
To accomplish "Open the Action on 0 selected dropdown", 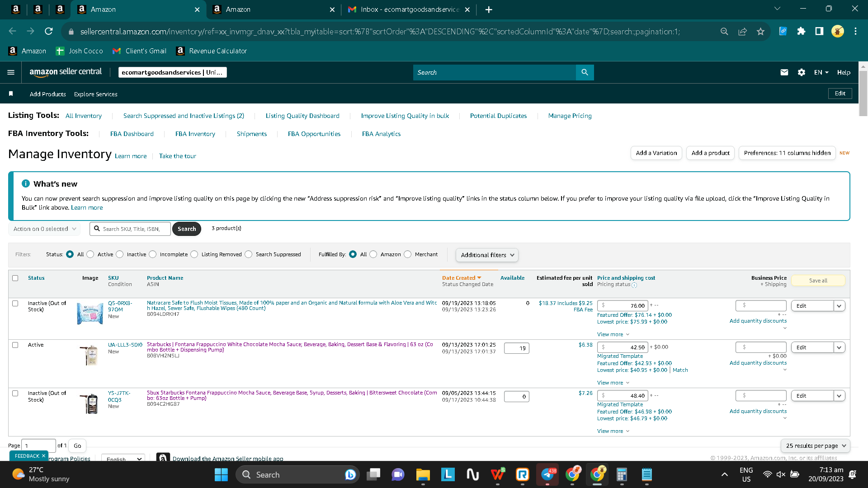I will point(44,229).
